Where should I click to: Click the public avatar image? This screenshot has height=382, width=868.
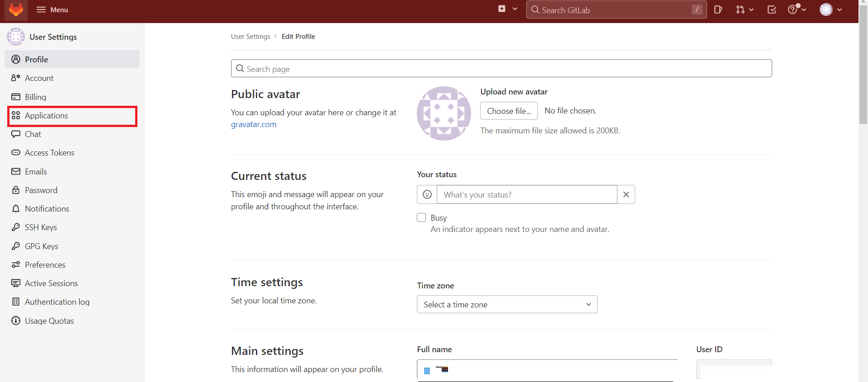click(x=443, y=113)
